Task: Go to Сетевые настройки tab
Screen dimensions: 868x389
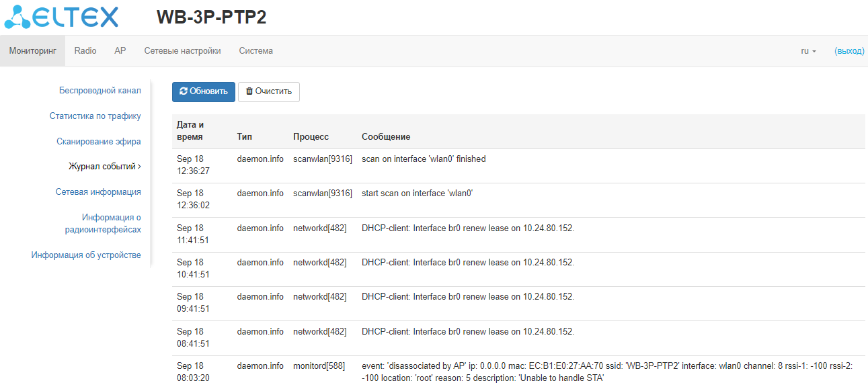Action: pos(182,51)
